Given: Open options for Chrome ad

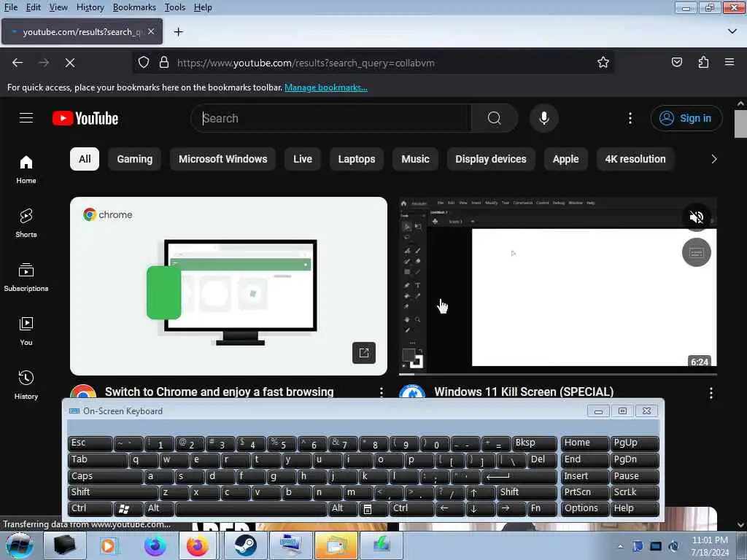Looking at the screenshot, I should tap(381, 392).
